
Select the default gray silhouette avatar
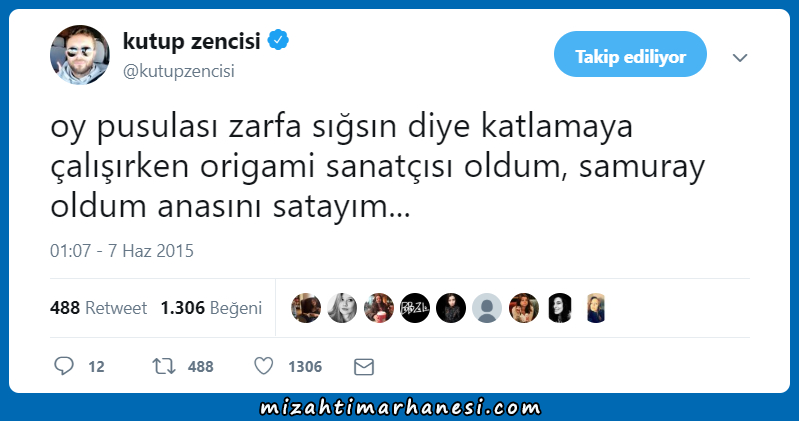pos(487,308)
